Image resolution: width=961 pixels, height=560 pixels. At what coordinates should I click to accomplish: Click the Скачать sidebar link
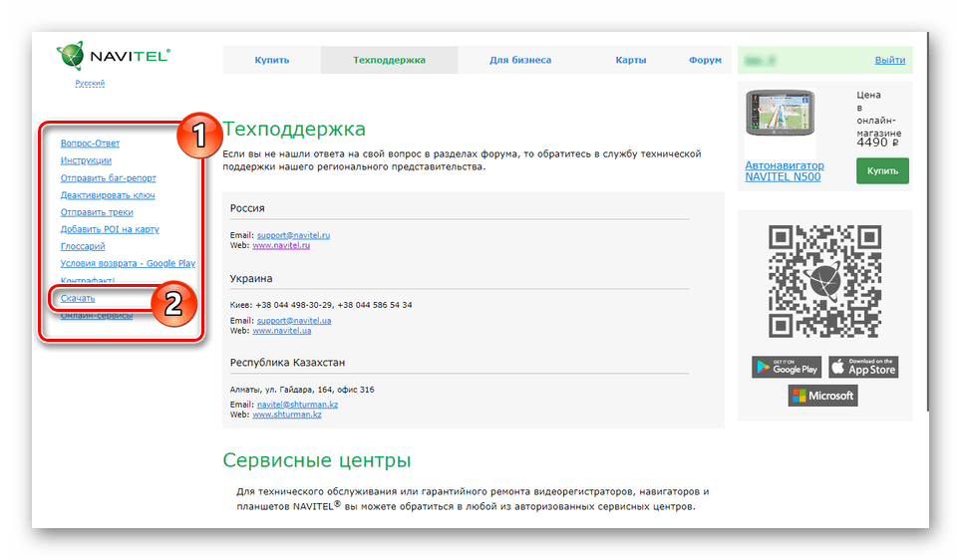(x=78, y=298)
